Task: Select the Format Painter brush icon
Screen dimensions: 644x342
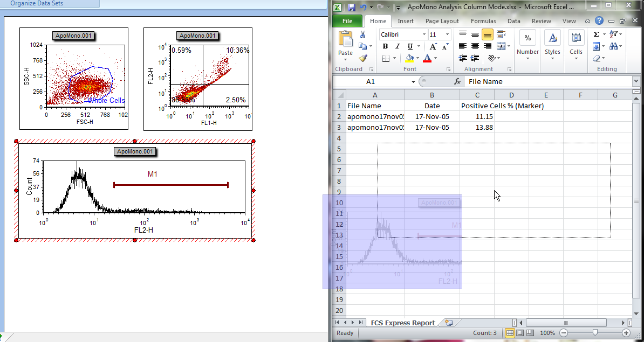Action: point(362,58)
